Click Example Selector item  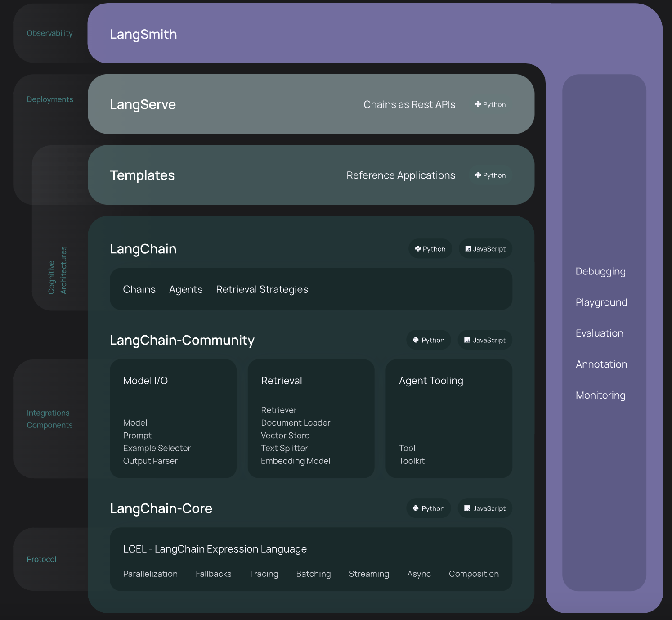(157, 448)
